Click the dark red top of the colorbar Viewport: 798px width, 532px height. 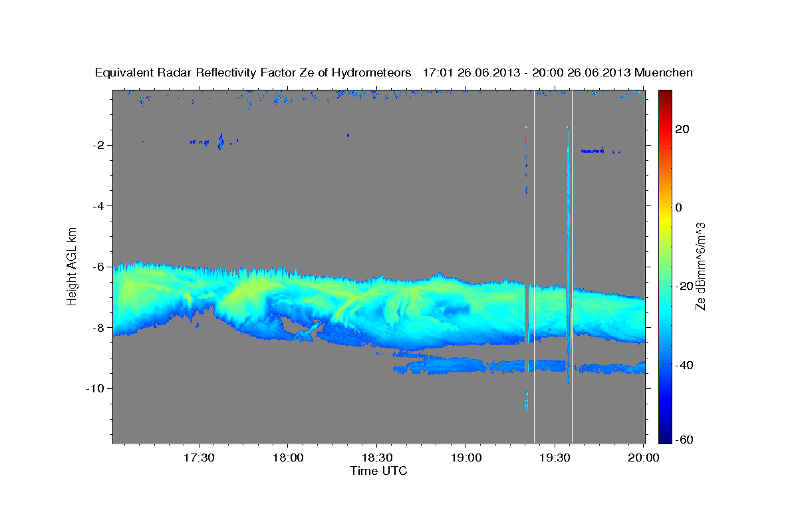(x=665, y=94)
